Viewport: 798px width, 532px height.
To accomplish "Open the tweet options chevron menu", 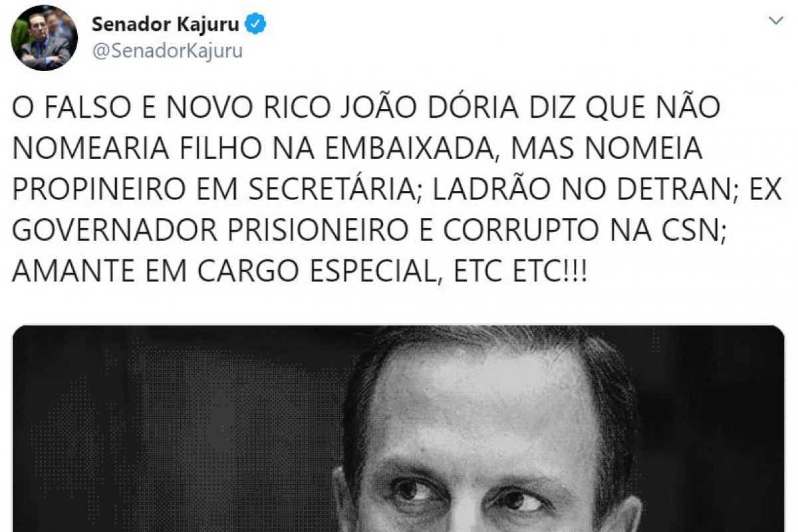I will pyautogui.click(x=775, y=21).
